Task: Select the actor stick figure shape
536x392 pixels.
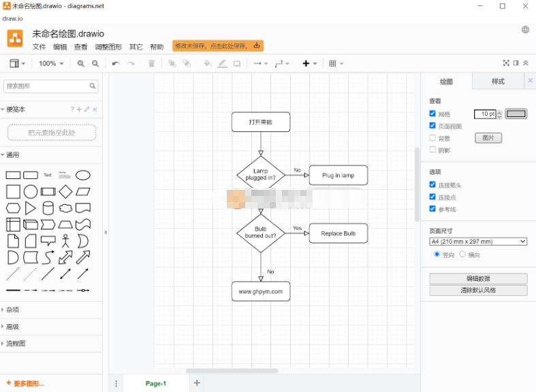Action: coord(65,241)
